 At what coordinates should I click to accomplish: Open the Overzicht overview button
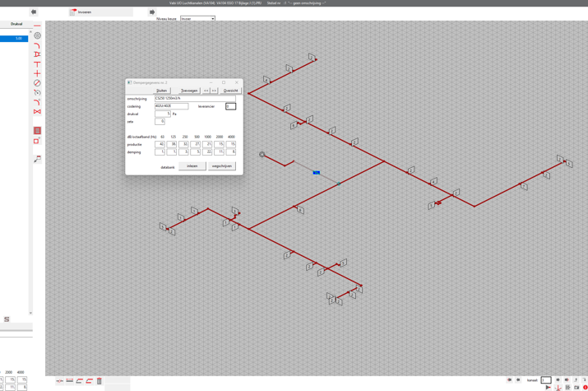point(230,91)
